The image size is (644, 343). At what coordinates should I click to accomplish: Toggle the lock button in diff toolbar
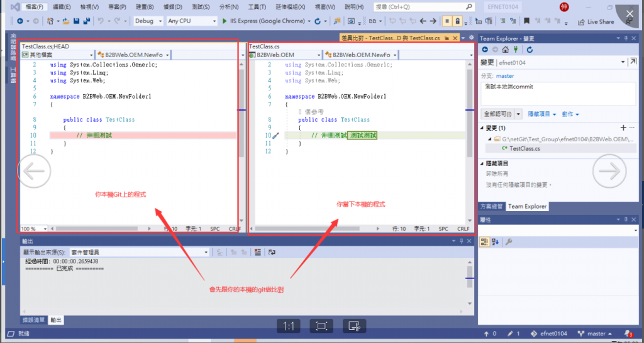[458, 21]
